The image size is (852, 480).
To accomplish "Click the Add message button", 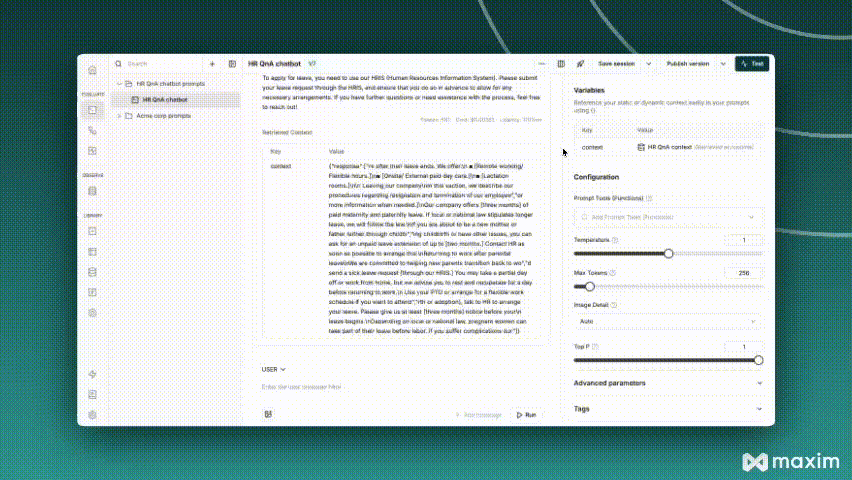I will pos(478,415).
